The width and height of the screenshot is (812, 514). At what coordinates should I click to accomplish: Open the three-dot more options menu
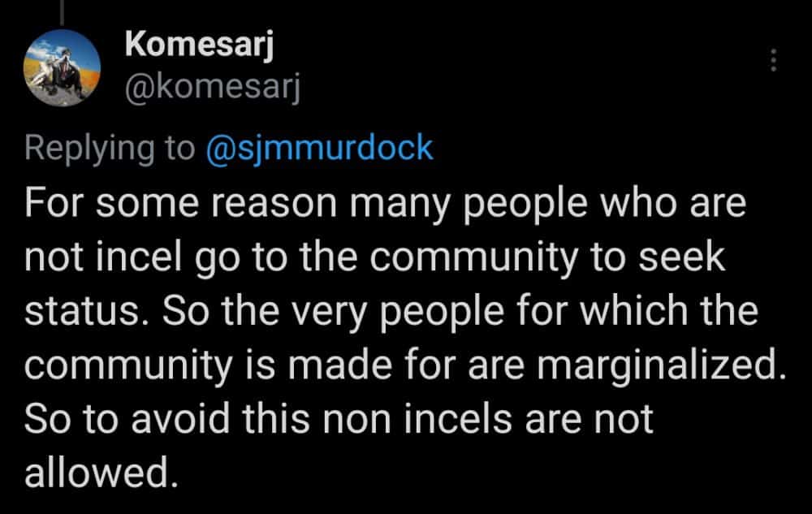773,60
